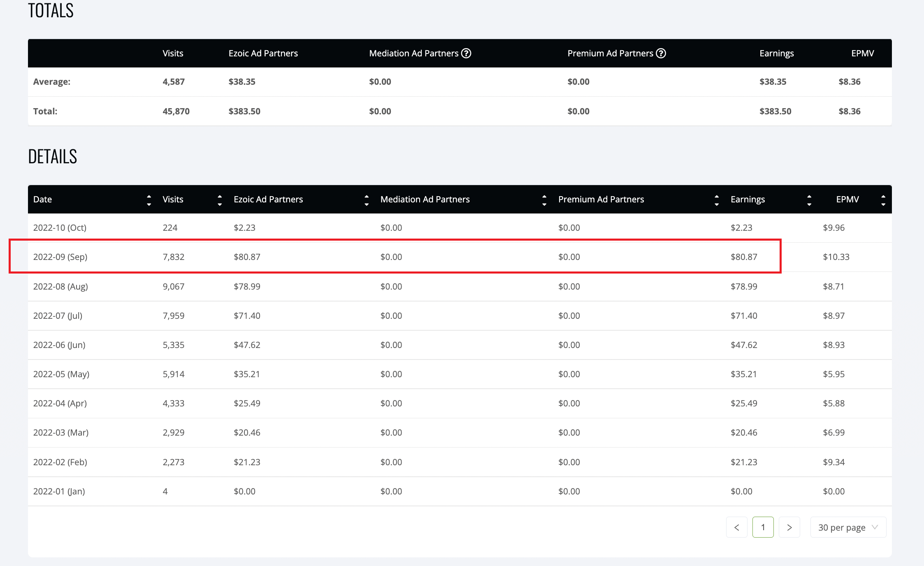Click the 9,067 visits value

click(x=174, y=287)
